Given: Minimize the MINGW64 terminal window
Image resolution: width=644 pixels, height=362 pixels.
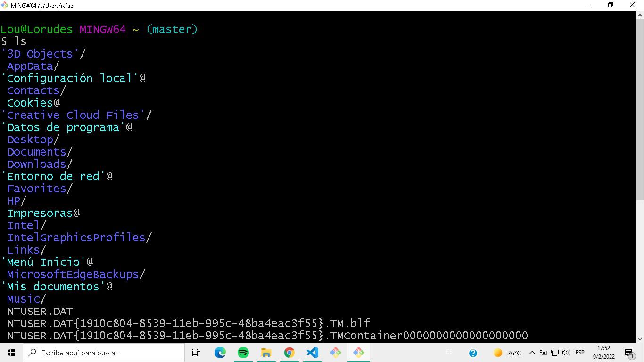Looking at the screenshot, I should pos(589,5).
